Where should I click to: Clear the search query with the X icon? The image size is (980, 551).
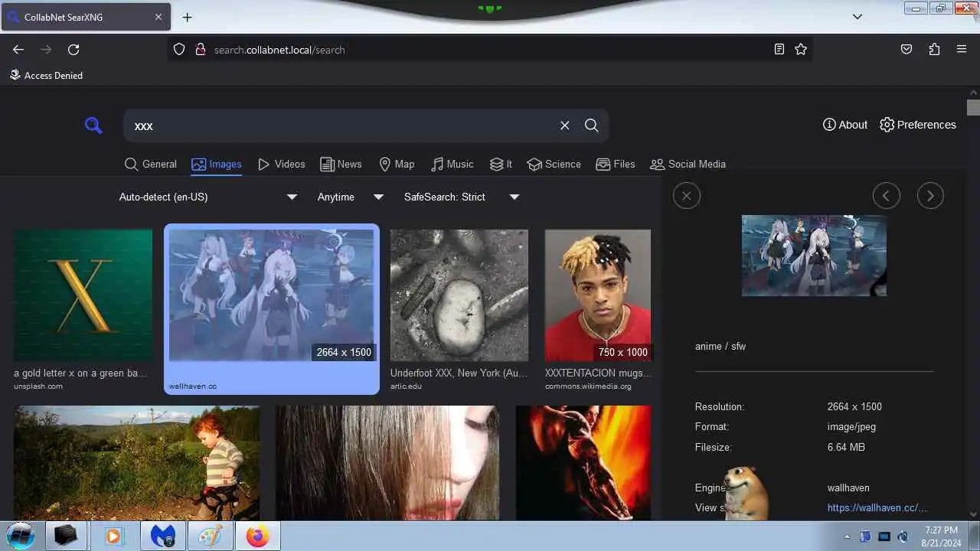565,126
